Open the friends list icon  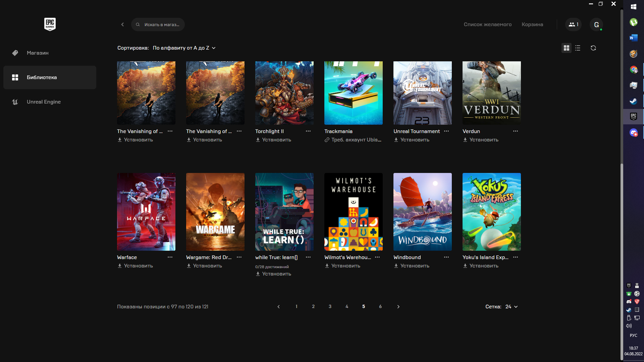[573, 24]
